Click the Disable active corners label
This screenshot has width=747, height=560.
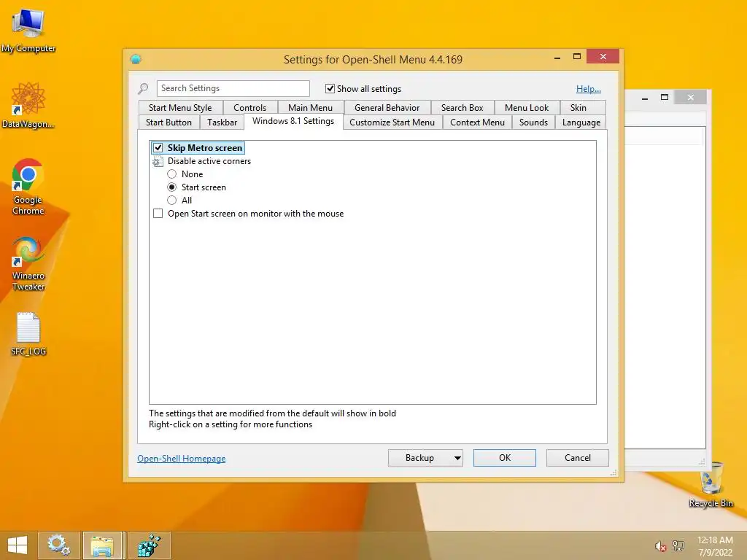coord(209,161)
